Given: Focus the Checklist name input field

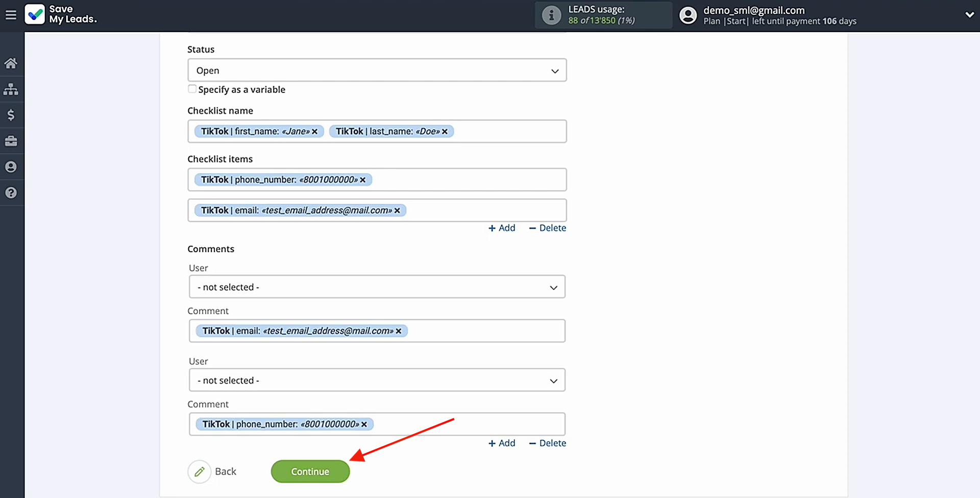Looking at the screenshot, I should 377,131.
